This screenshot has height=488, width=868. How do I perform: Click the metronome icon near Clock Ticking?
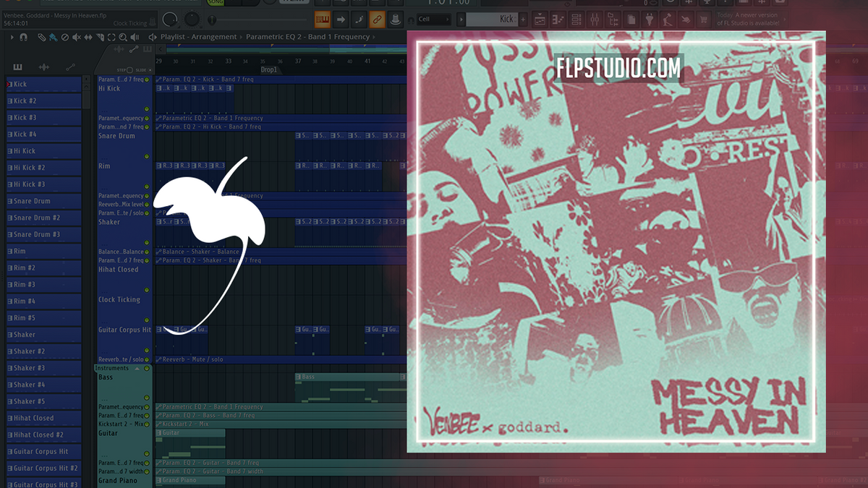(152, 21)
